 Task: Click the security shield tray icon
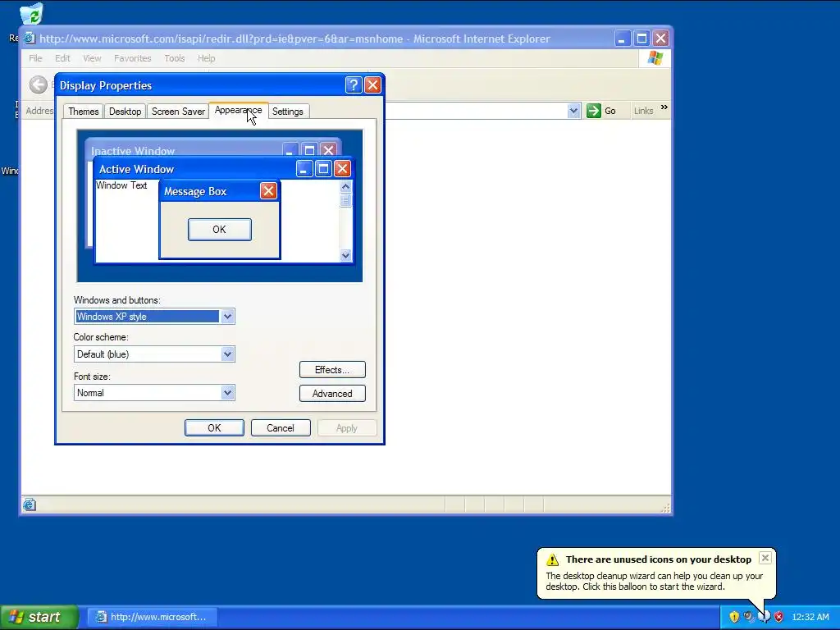click(x=734, y=617)
